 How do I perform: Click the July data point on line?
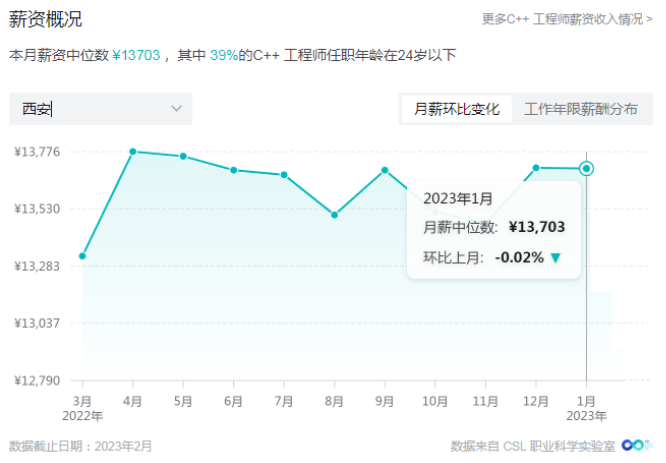(284, 175)
